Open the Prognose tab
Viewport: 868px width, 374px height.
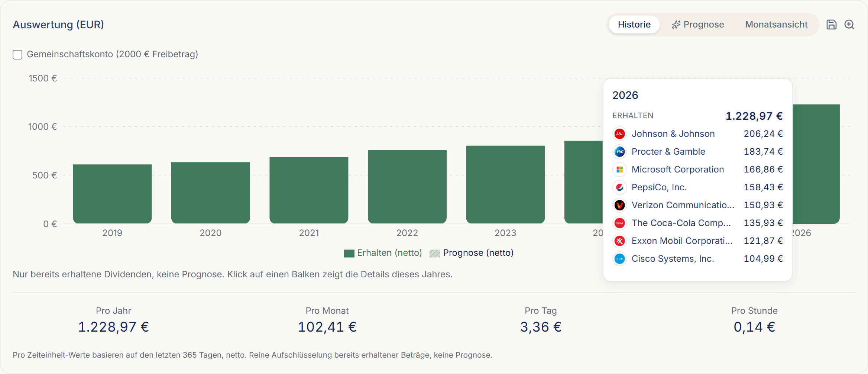[x=698, y=25]
